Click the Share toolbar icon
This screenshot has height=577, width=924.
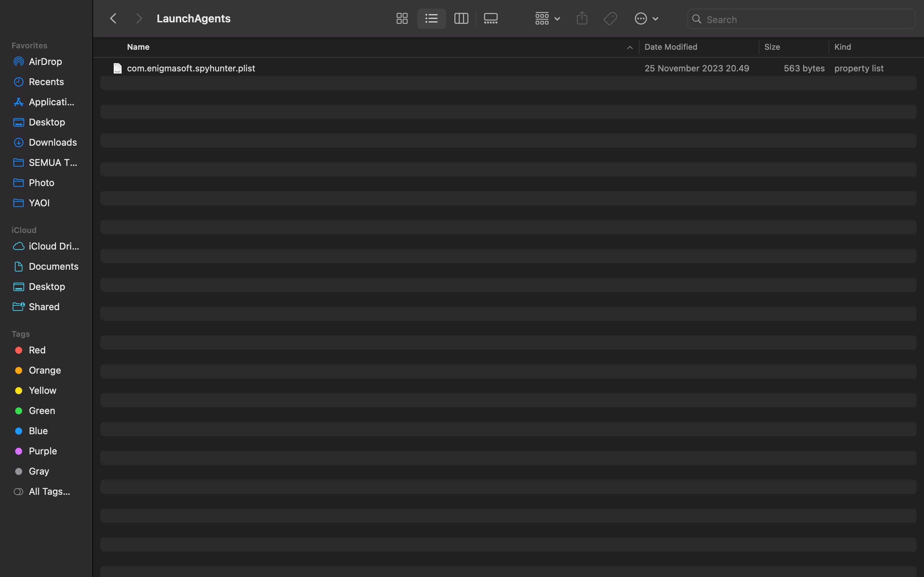pos(581,19)
